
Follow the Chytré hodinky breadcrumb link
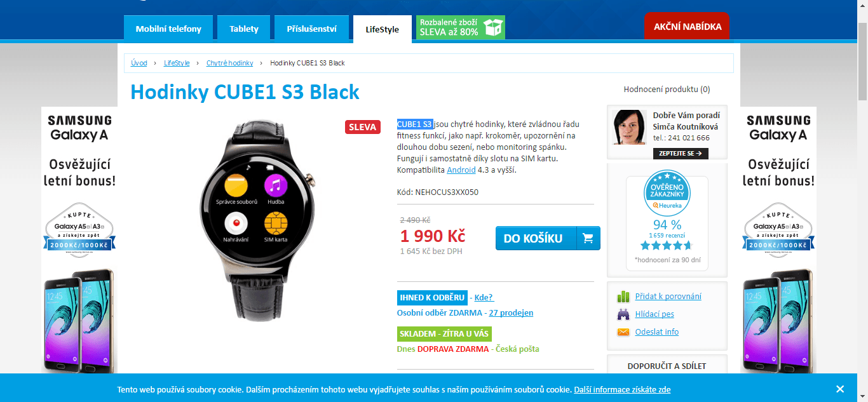pyautogui.click(x=230, y=63)
